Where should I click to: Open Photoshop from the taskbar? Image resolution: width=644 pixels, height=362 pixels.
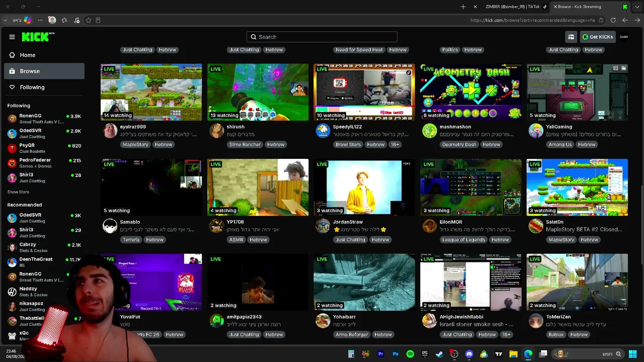(x=395, y=354)
